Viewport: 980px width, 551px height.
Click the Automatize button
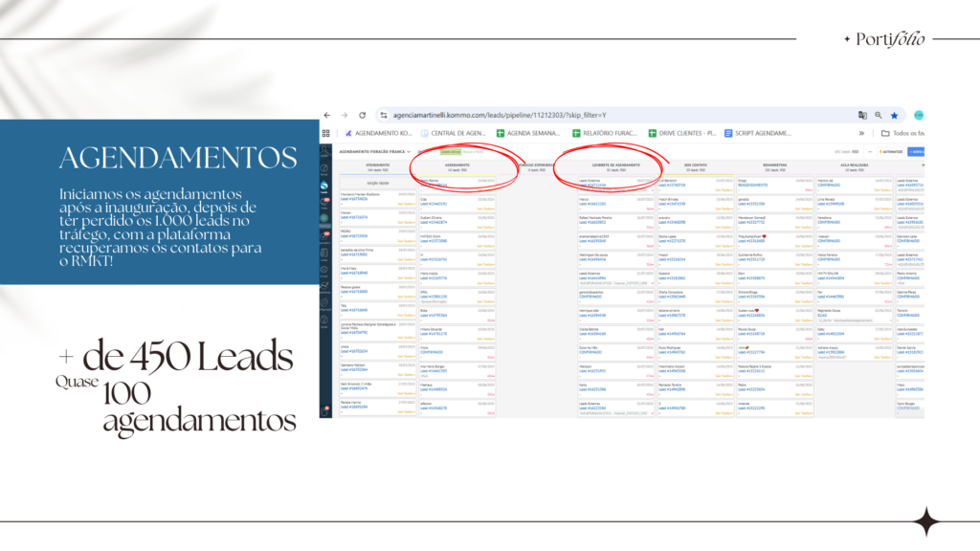coord(889,151)
